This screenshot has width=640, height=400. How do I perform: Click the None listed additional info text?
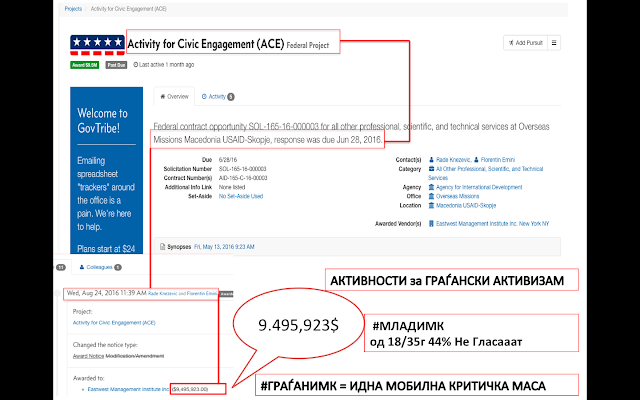tap(232, 187)
